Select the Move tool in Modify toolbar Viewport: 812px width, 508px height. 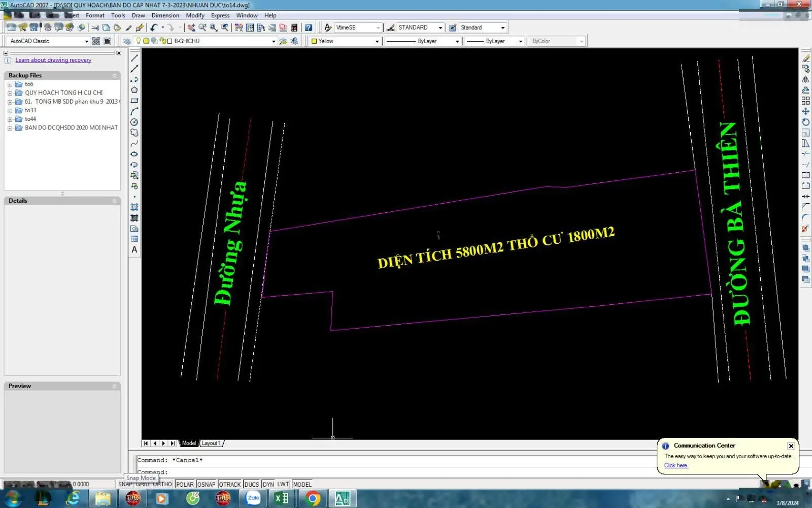[x=805, y=111]
